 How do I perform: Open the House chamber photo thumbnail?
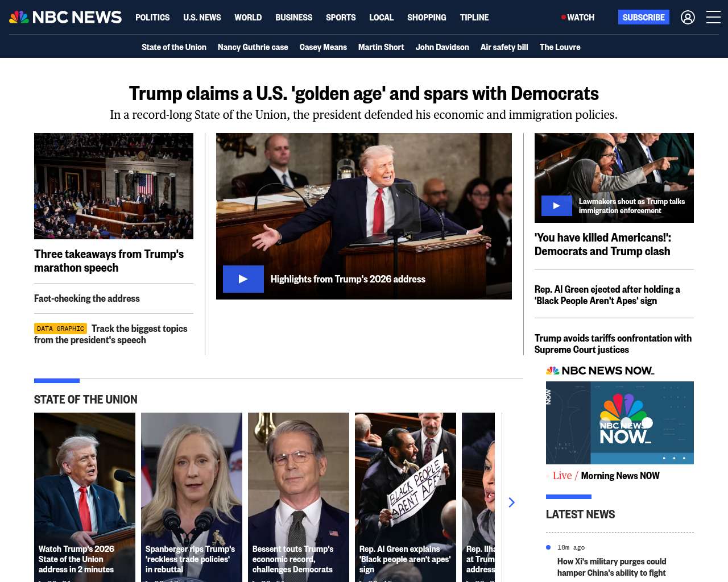(114, 186)
